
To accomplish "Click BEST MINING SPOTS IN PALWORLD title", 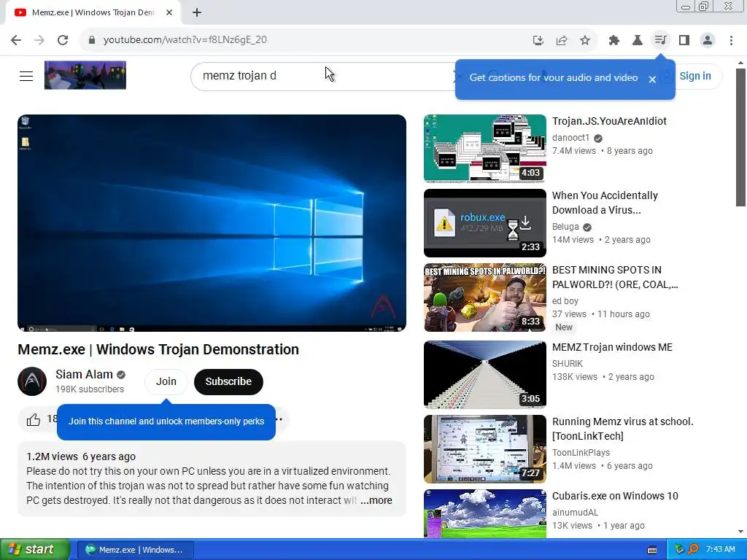I will (x=615, y=277).
